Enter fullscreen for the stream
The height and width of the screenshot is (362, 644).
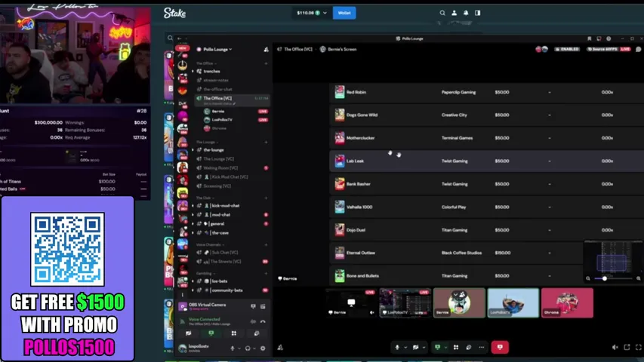(638, 347)
